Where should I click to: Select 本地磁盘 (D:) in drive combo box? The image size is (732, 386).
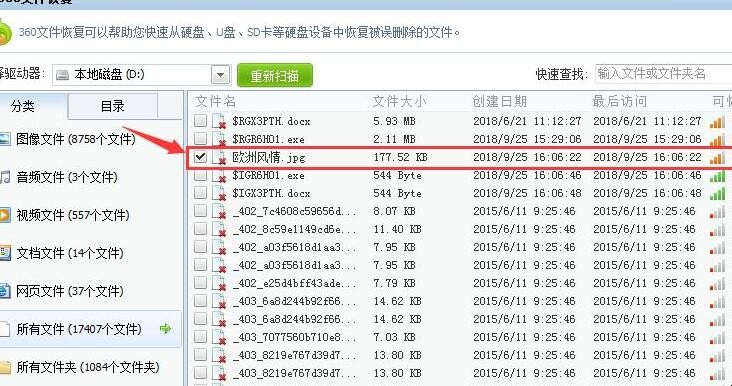click(x=141, y=75)
